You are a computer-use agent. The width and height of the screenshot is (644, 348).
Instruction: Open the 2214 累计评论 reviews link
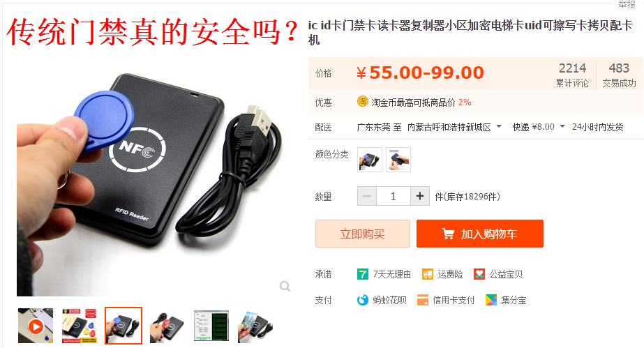(x=573, y=75)
